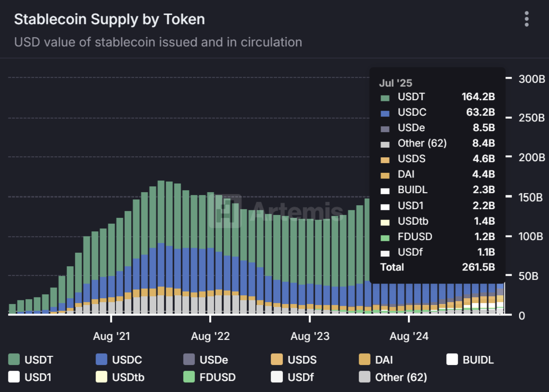
Task: Click the Stablecoin Supply by Token title
Action: [109, 19]
